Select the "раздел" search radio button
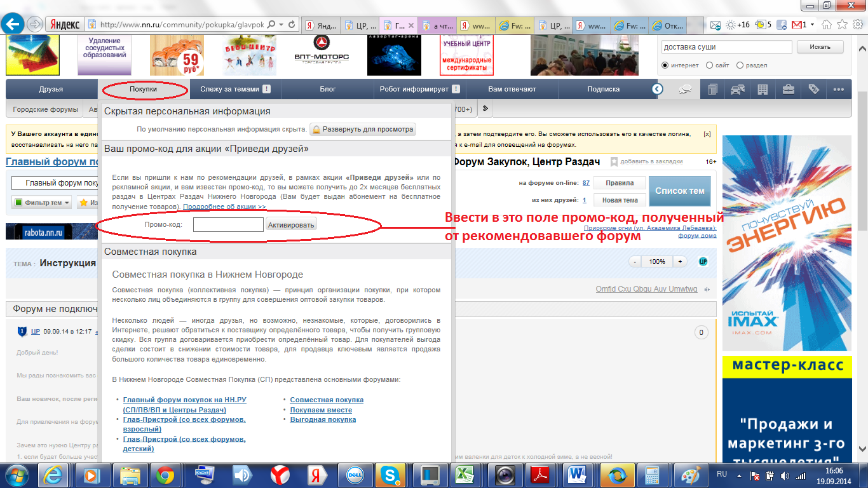 click(x=740, y=65)
